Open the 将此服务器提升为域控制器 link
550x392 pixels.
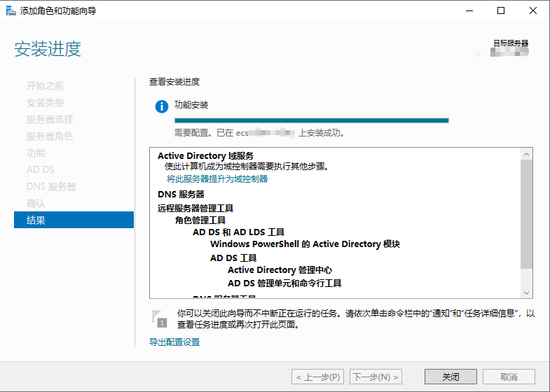(x=217, y=179)
